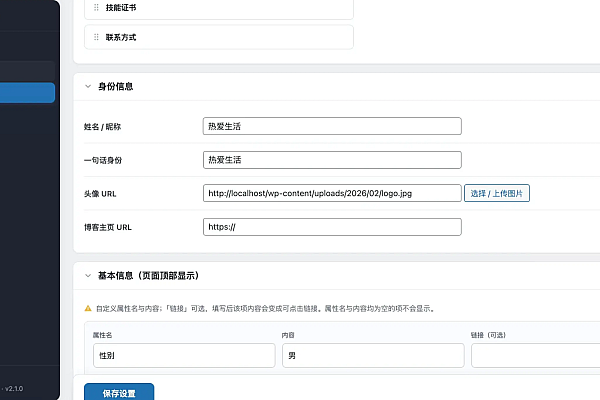Click the 头像 URL label
The width and height of the screenshot is (600, 400).
point(100,194)
